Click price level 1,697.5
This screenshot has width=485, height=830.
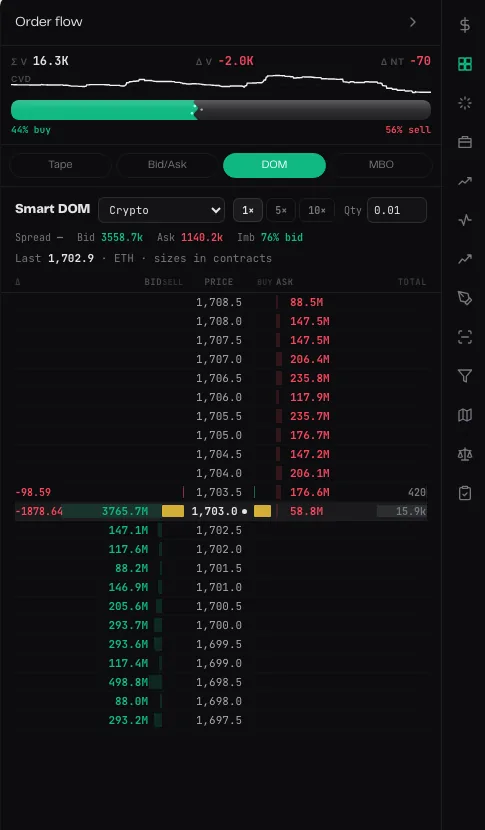[x=219, y=720]
